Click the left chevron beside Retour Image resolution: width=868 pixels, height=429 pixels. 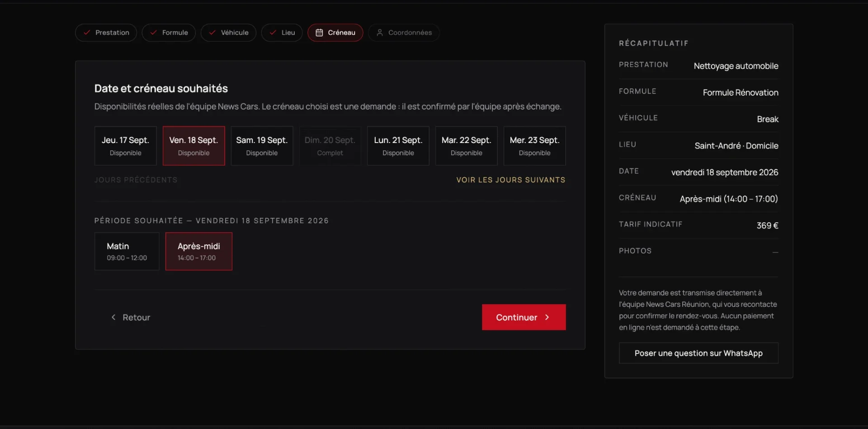(113, 317)
